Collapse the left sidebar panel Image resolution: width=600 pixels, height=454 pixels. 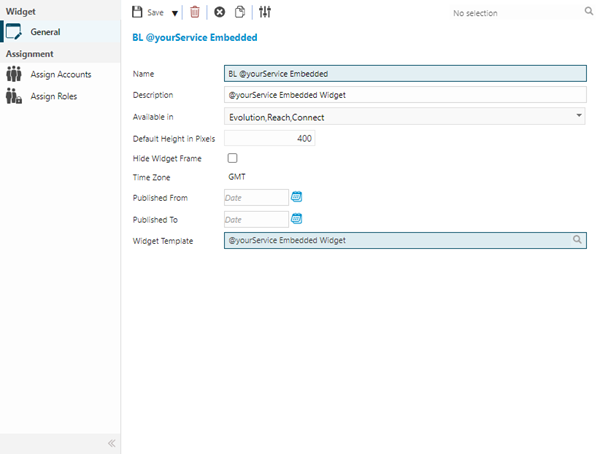click(111, 442)
